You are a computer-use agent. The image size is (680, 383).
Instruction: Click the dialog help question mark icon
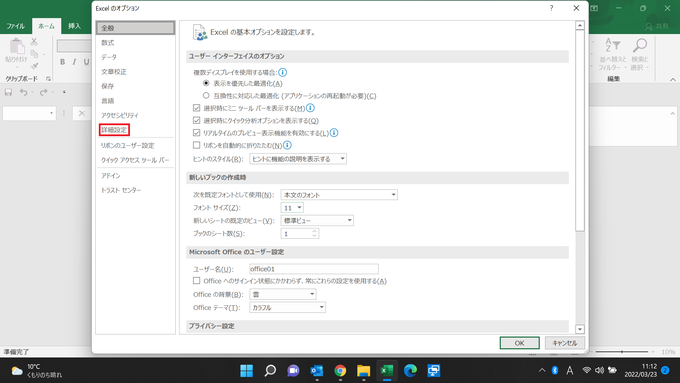point(551,8)
